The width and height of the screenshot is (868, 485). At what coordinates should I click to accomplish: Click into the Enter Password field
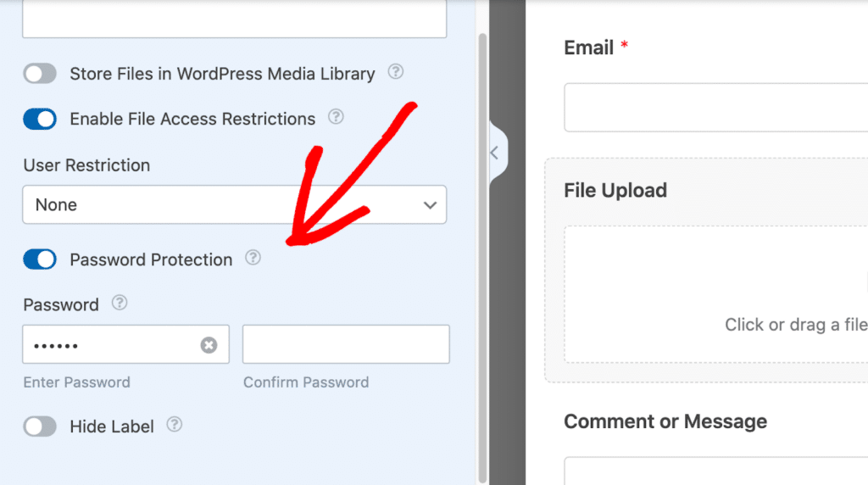(111, 344)
